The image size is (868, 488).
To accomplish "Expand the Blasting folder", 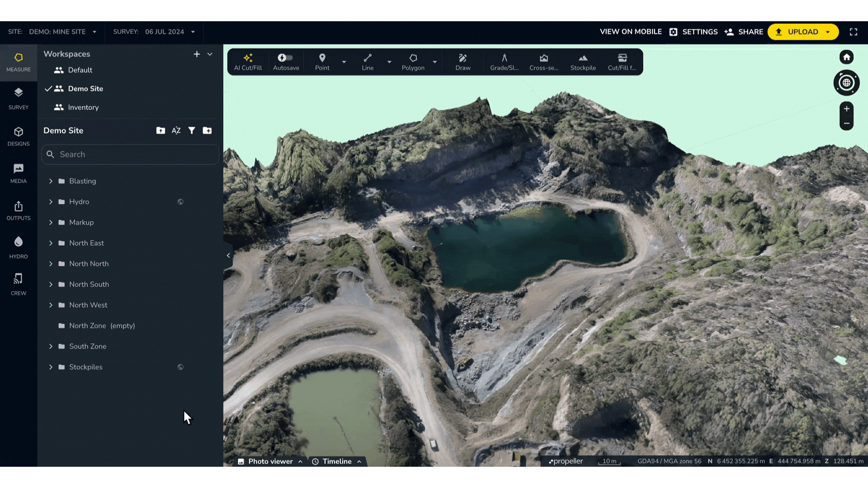I will 51,181.
